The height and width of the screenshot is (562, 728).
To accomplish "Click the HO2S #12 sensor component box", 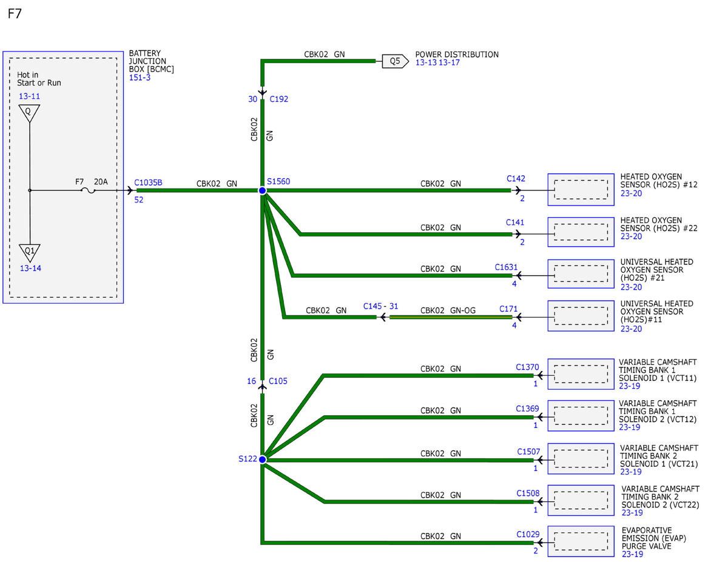I will (x=581, y=190).
